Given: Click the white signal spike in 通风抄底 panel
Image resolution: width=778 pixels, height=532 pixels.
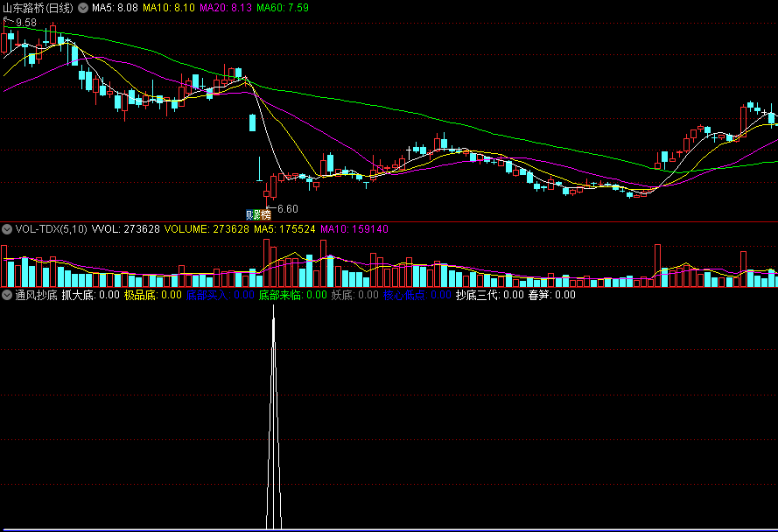Looking at the screenshot, I should [x=273, y=416].
